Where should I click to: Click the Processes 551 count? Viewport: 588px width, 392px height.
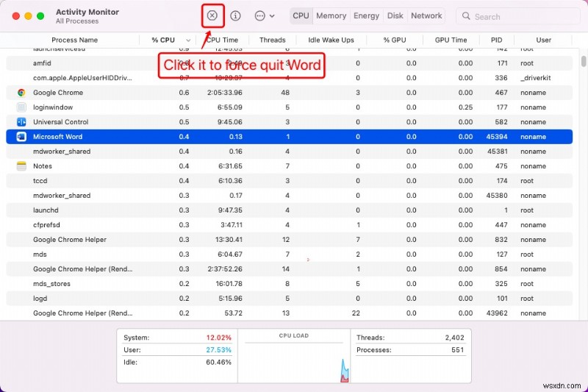pos(457,350)
